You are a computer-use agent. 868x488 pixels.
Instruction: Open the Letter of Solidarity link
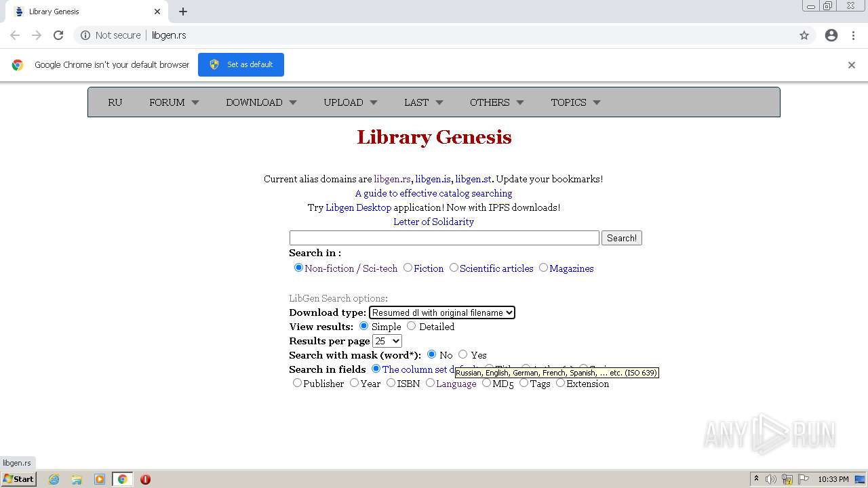click(x=433, y=222)
